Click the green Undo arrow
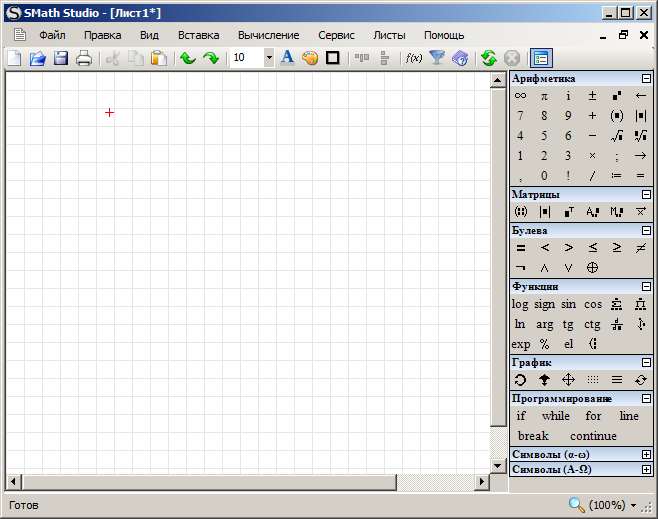Image resolution: width=658 pixels, height=519 pixels. click(187, 58)
